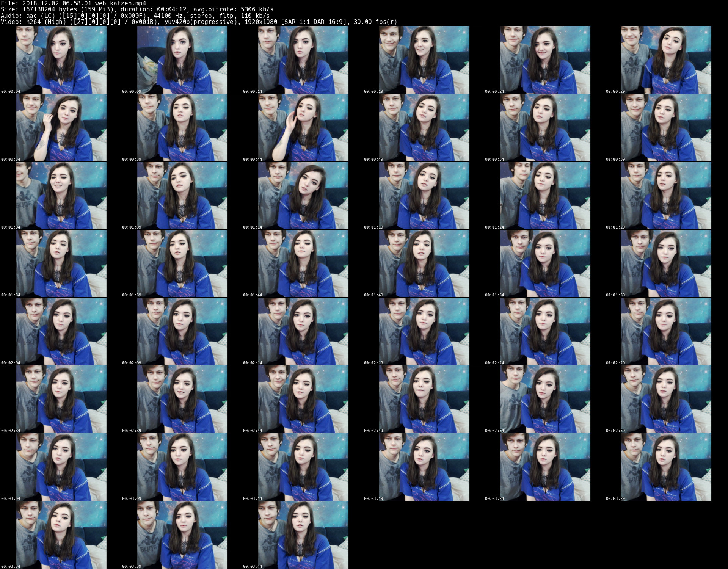This screenshot has height=569, width=728.
Task: Open the frame thumbnail stamped 00:01:34
Action: pyautogui.click(x=61, y=263)
